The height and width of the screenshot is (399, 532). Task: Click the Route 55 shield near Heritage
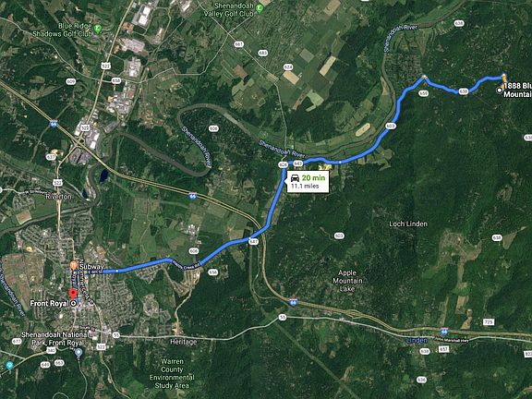(x=116, y=335)
